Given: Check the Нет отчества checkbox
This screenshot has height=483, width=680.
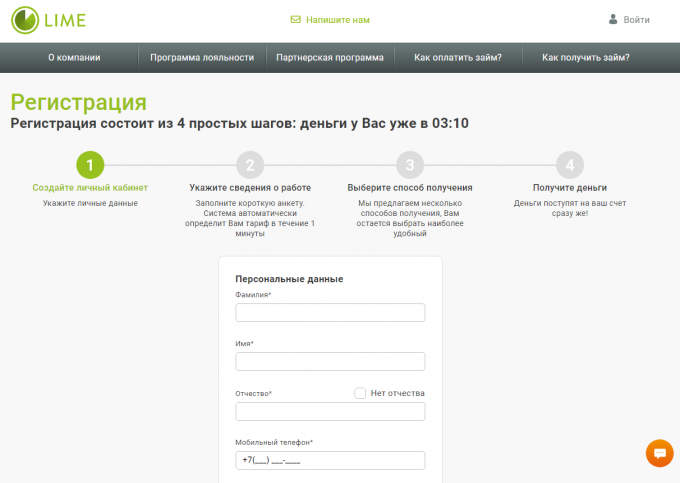Looking at the screenshot, I should pyautogui.click(x=360, y=393).
